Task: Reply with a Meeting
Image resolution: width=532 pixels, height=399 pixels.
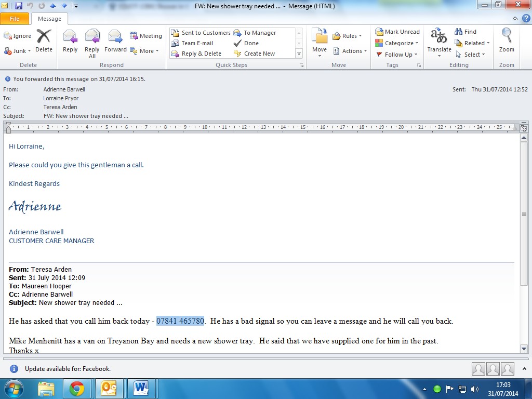Action: point(146,36)
